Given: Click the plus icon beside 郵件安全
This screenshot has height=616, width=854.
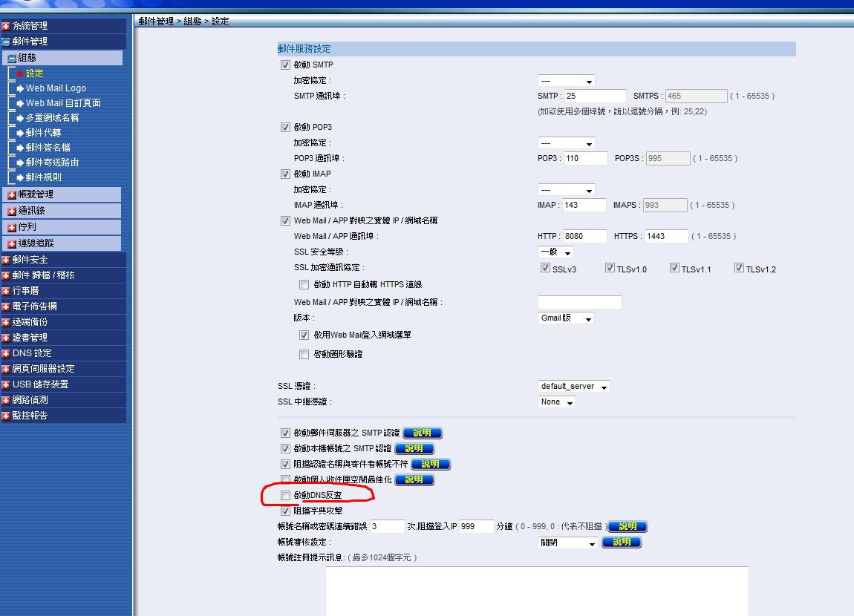Looking at the screenshot, I should (x=6, y=260).
